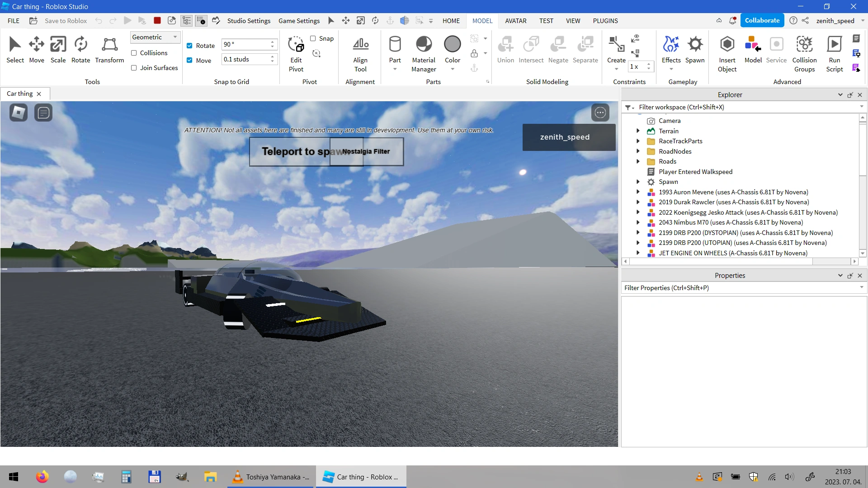The width and height of the screenshot is (868, 488).
Task: Click the Transform tool icon
Action: pyautogui.click(x=109, y=44)
